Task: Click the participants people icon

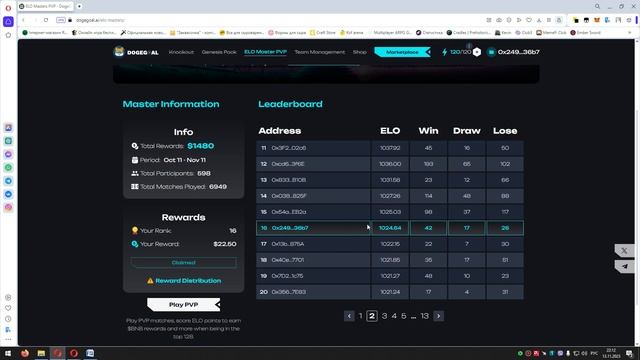Action: point(135,173)
